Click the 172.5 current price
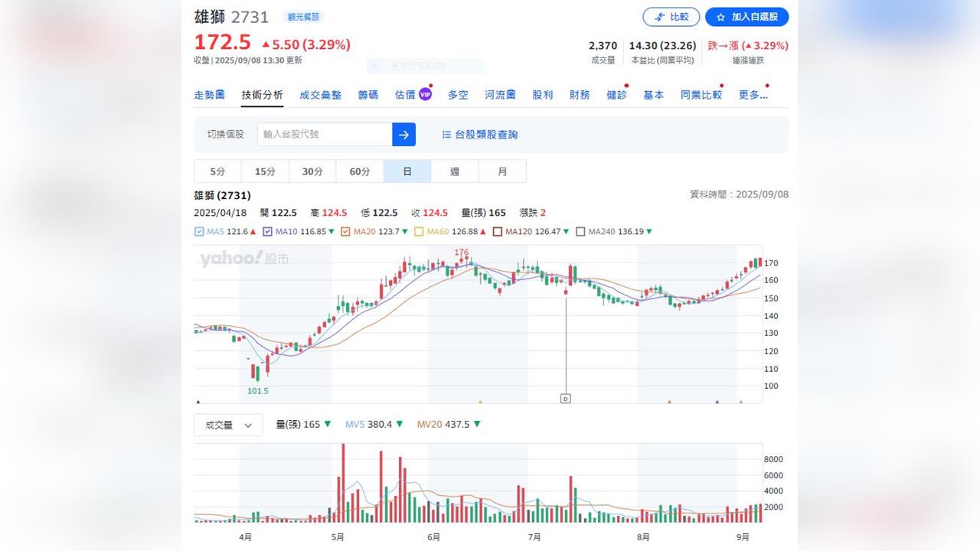Screen dimensions: 980x551 (x=222, y=43)
